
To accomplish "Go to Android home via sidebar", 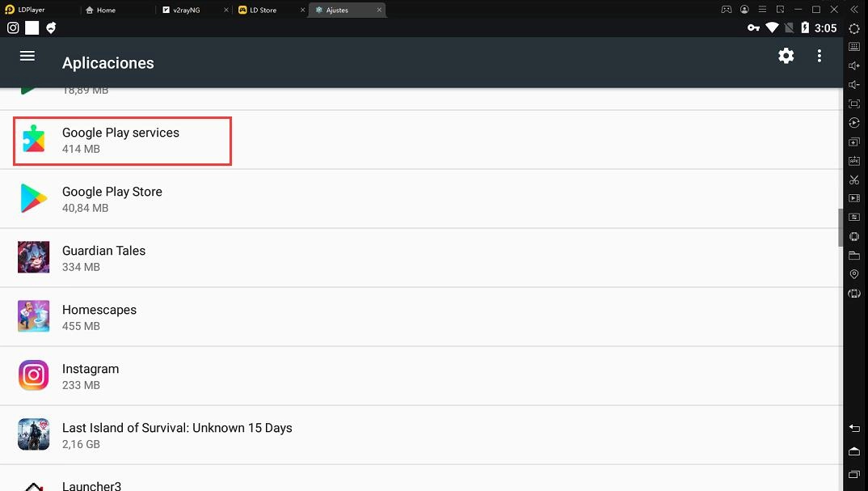I will click(854, 451).
